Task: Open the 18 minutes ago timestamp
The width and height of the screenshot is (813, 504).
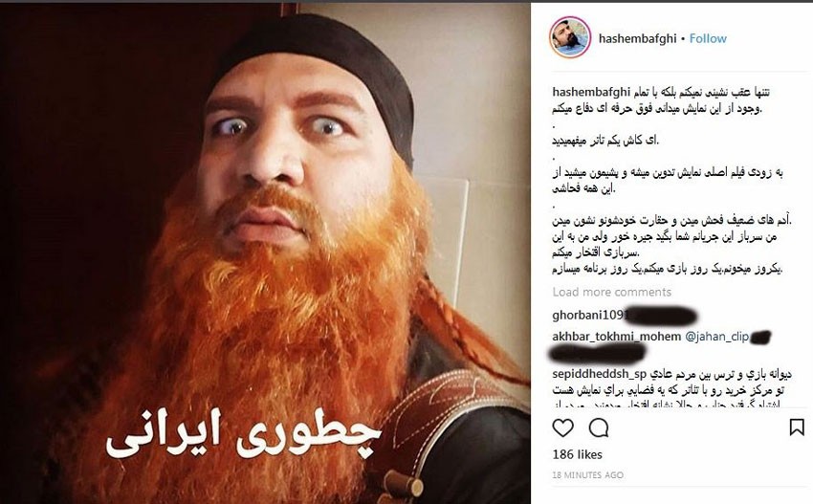Action: pyautogui.click(x=587, y=475)
